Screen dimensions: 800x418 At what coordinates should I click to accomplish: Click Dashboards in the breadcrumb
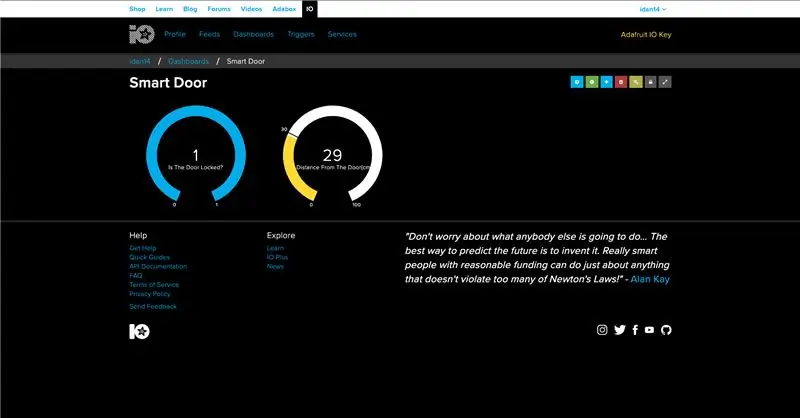(x=188, y=61)
